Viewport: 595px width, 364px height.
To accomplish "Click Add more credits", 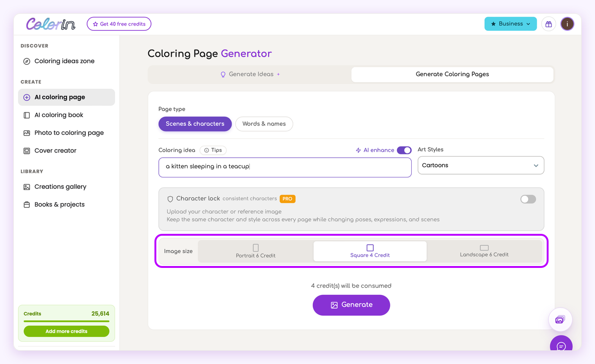I will [x=66, y=331].
